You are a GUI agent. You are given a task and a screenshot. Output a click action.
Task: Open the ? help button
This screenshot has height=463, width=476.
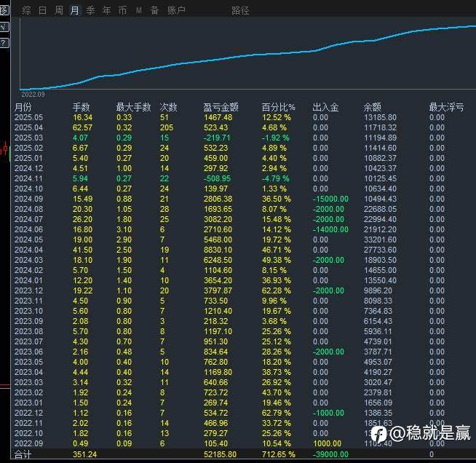coord(4,43)
